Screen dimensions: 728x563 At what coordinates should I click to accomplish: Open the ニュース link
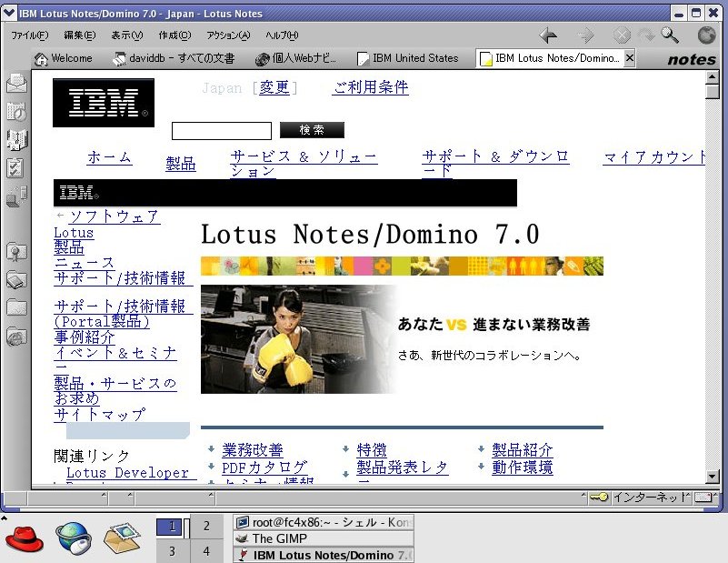pos(84,263)
